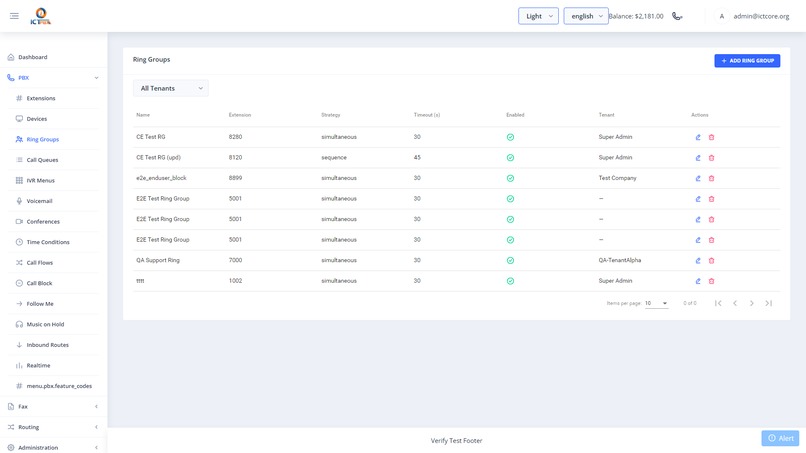
Task: Open Follow Me in the sidebar
Action: (40, 304)
